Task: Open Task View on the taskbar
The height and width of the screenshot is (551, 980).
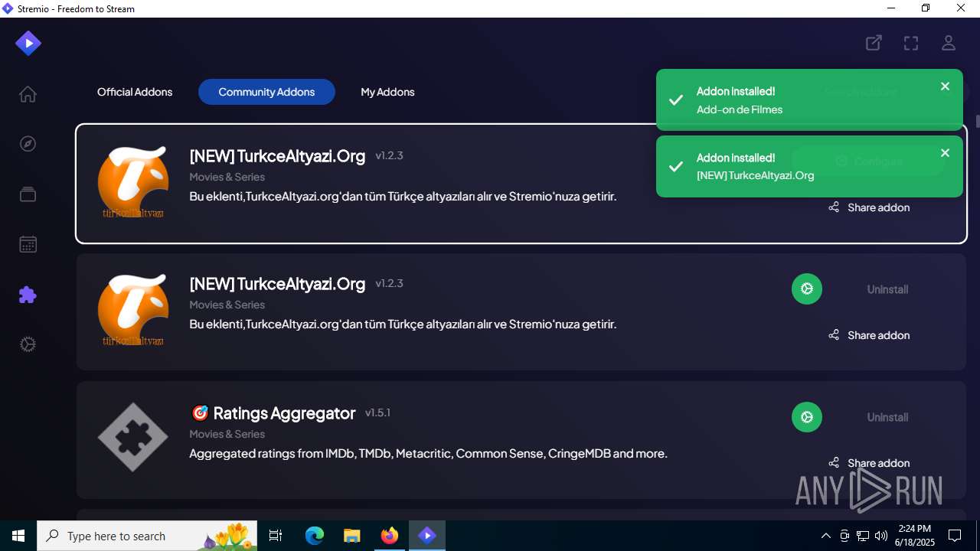Action: [x=276, y=536]
